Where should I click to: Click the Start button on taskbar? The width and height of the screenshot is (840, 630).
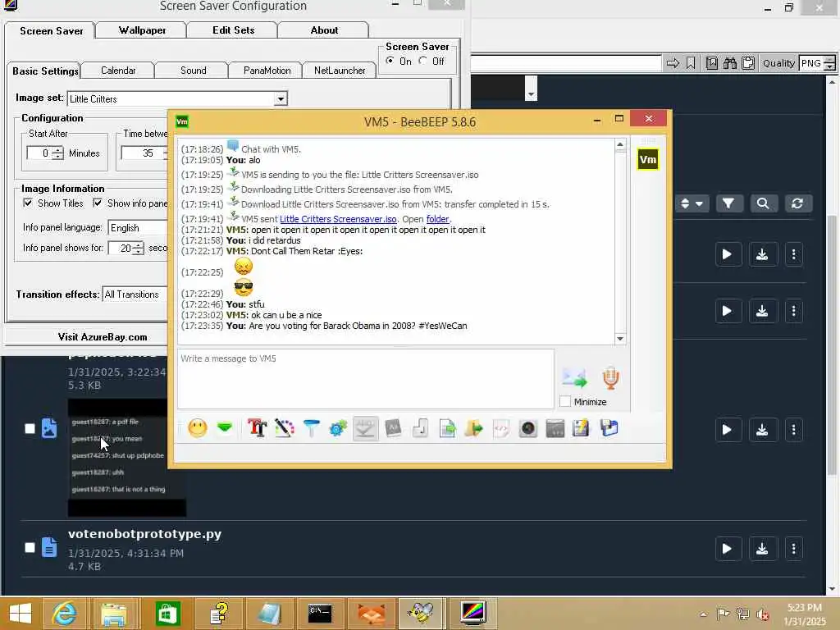point(21,613)
